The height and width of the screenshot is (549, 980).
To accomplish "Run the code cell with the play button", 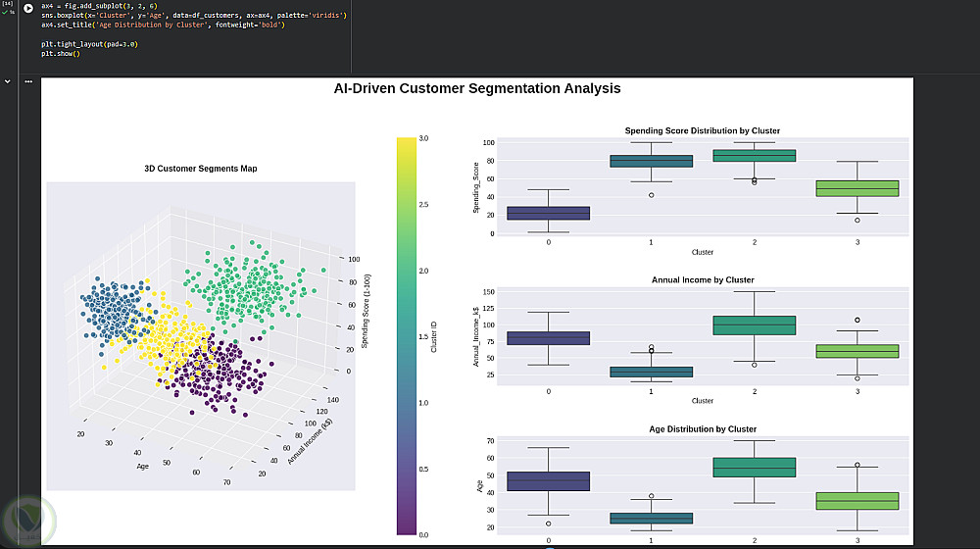I will tap(28, 8).
